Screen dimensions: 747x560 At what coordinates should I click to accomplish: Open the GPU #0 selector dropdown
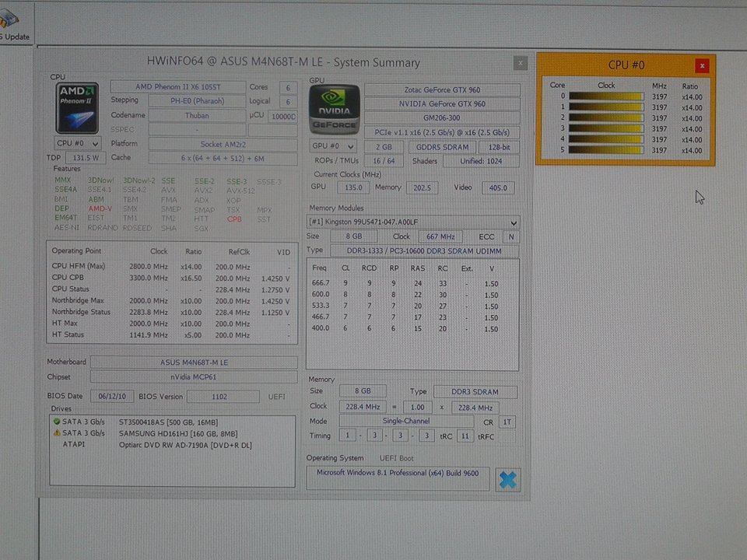point(333,146)
